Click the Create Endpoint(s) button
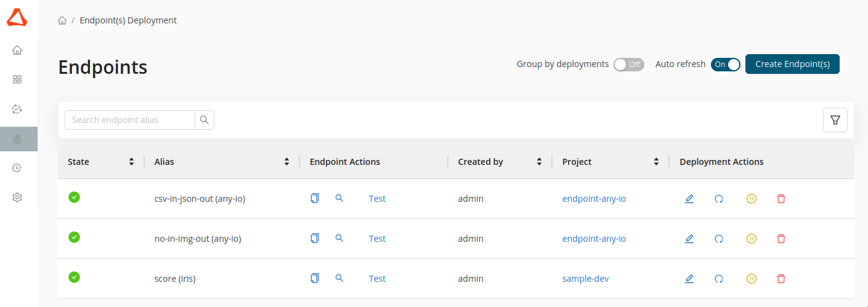This screenshot has height=307, width=868. 792,64
